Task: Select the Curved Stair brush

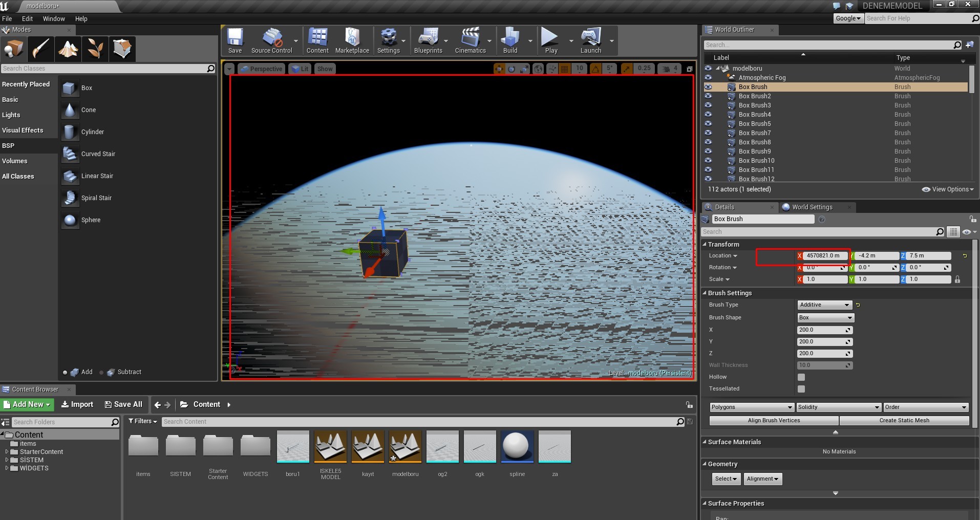Action: tap(137, 154)
